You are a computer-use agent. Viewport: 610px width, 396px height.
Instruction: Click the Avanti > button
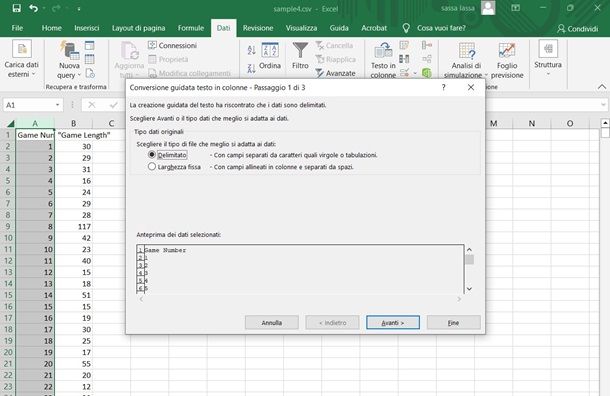point(393,322)
